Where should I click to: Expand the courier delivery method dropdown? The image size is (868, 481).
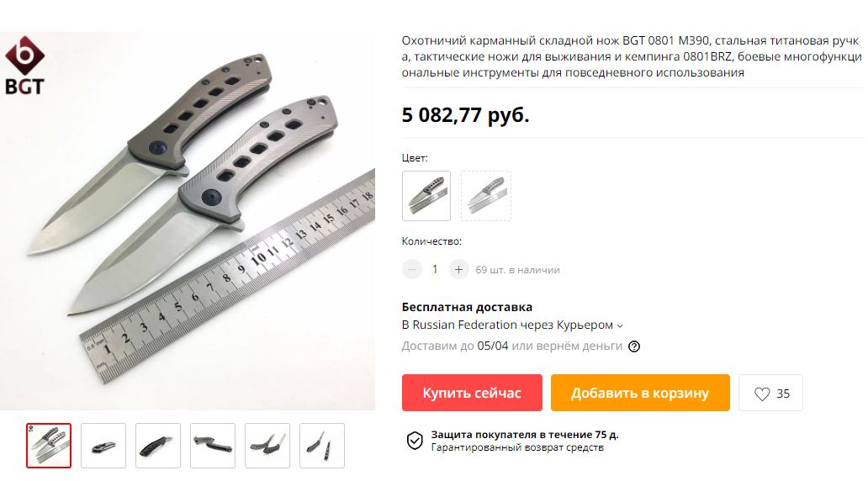coord(620,325)
